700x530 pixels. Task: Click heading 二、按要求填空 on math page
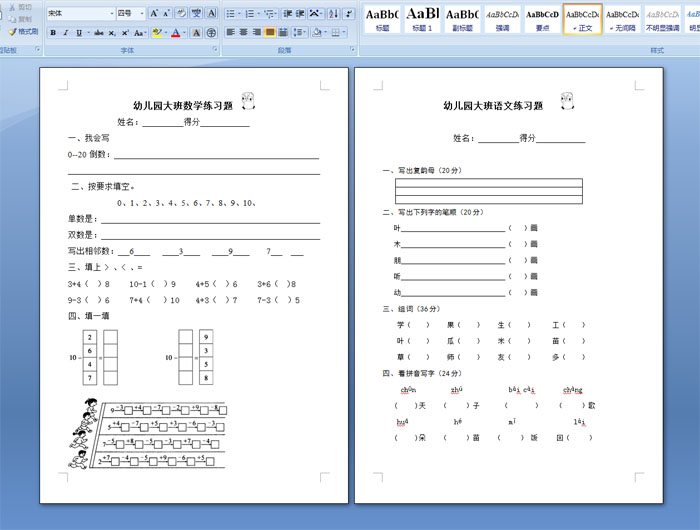[x=103, y=187]
